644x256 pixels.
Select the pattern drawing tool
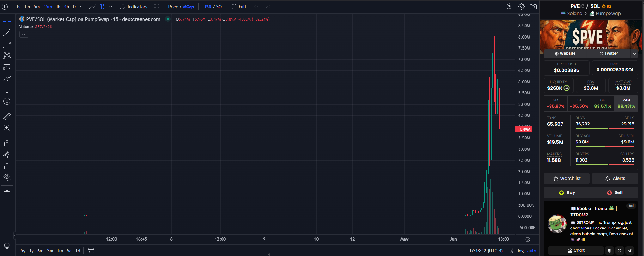(7, 56)
